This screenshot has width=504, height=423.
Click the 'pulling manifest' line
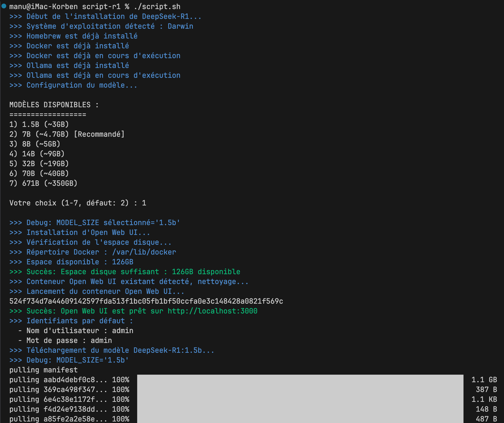[44, 370]
